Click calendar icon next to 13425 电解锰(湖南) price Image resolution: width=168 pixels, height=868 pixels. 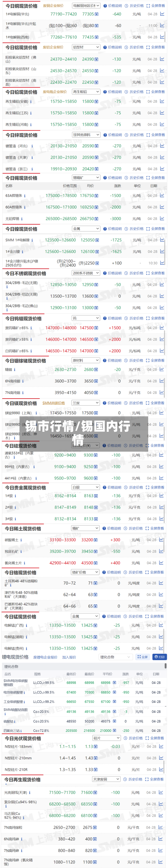coord(96,637)
